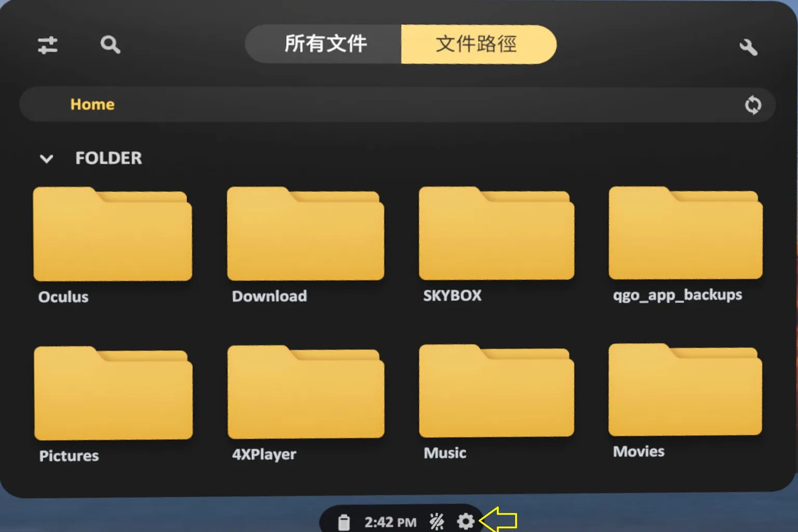Click the settings gear in status bar
Image resolution: width=798 pixels, height=532 pixels.
pos(465,521)
